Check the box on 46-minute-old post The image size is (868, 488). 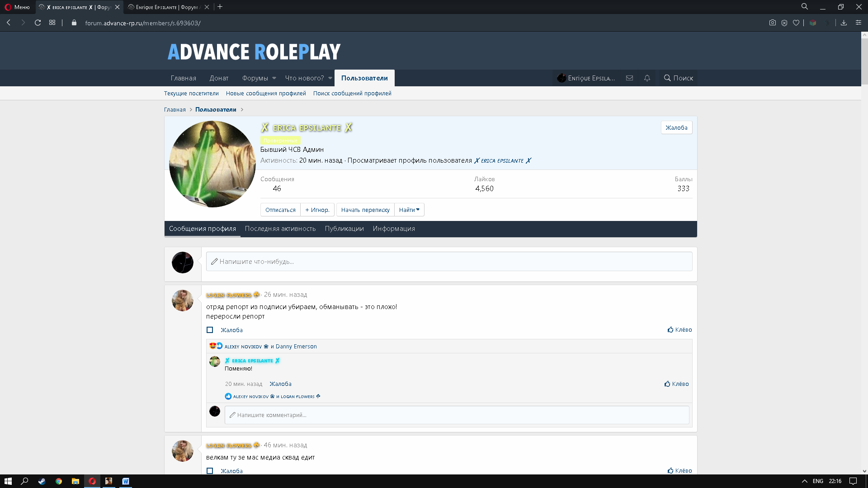(210, 471)
